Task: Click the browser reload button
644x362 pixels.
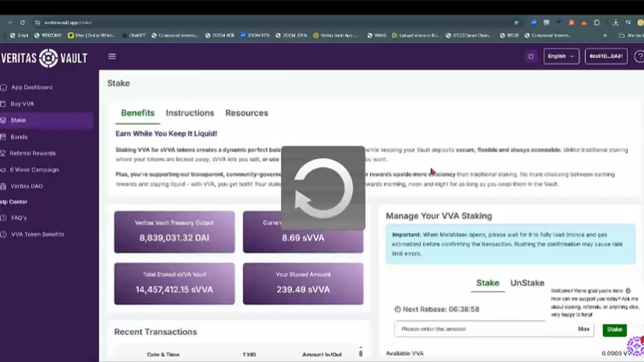Action: (x=22, y=23)
